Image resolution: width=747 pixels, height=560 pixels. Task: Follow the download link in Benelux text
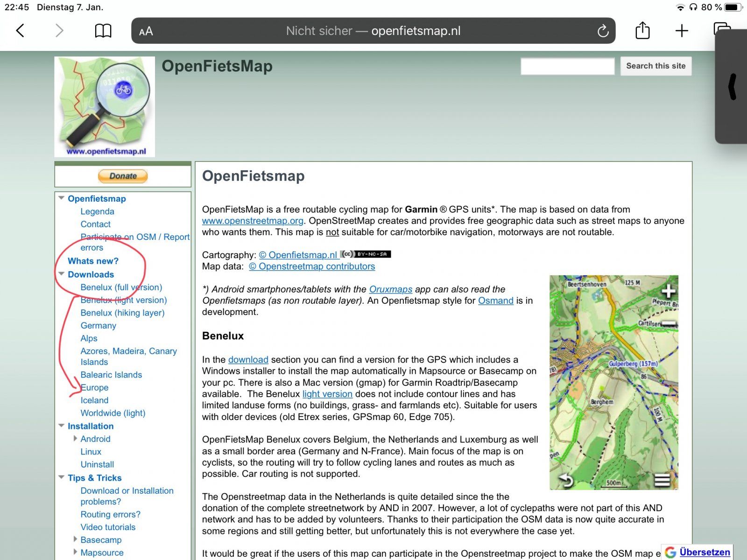(x=248, y=360)
